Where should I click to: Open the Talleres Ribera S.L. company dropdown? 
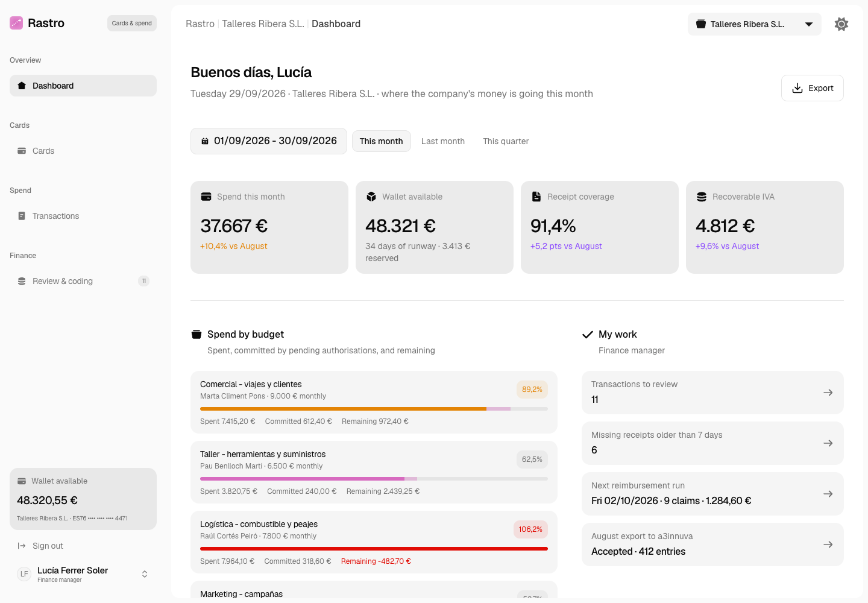click(755, 24)
